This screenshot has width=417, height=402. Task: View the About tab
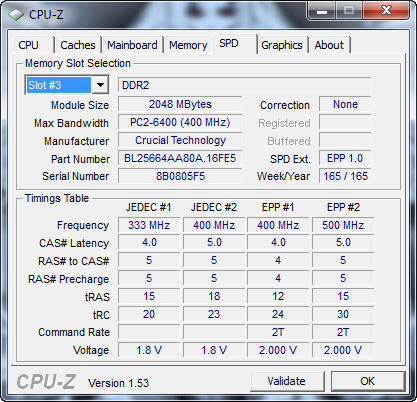pos(329,45)
